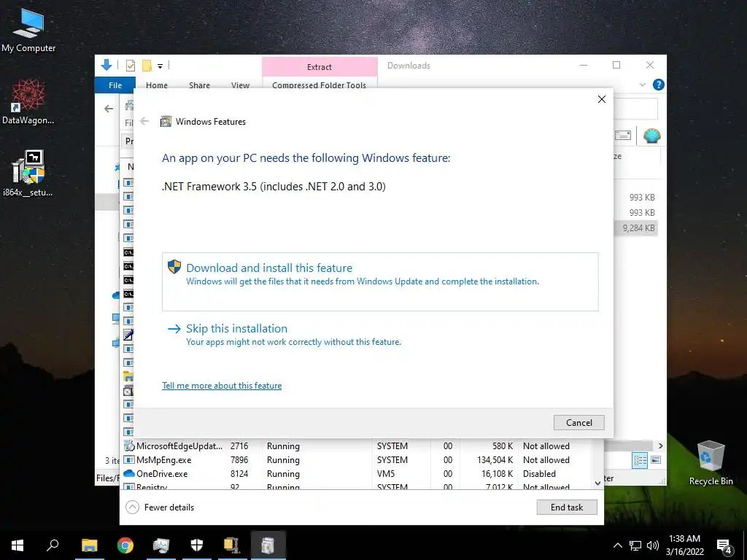The image size is (747, 560).
Task: Select the Recycle Bin desktop icon
Action: (711, 462)
